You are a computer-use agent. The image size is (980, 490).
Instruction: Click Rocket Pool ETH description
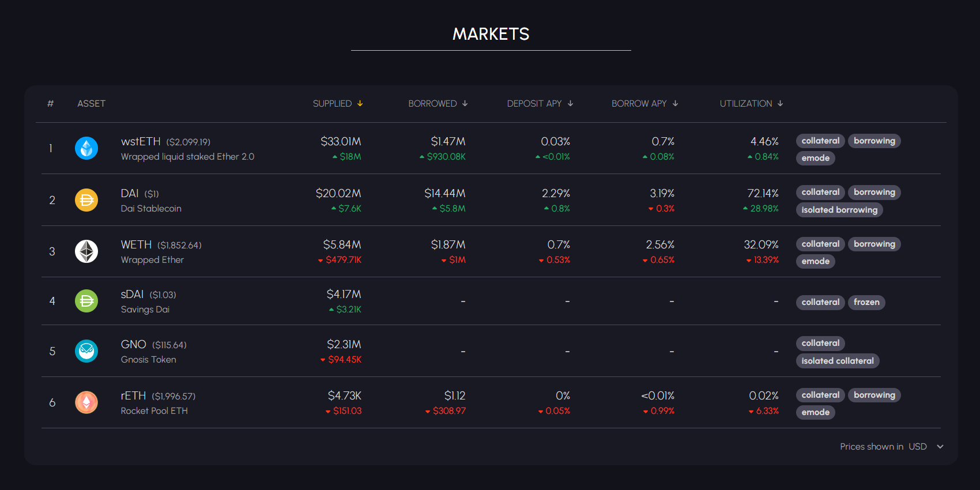tap(154, 411)
